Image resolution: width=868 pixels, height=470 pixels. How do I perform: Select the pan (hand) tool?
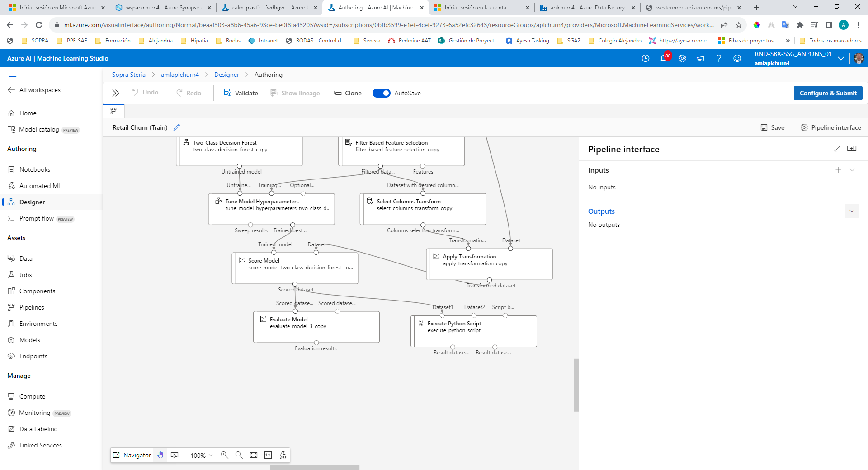pyautogui.click(x=160, y=455)
